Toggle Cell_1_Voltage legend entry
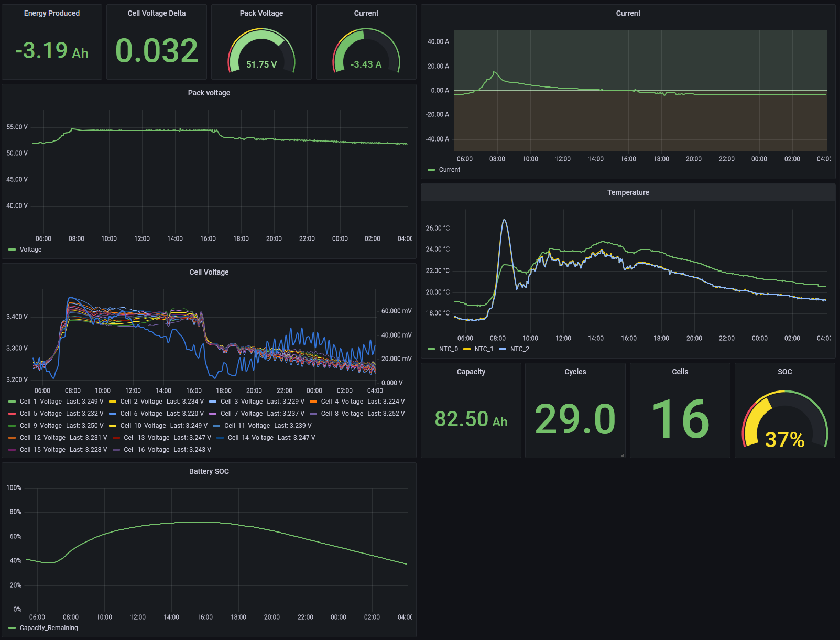This screenshot has height=640, width=840. [x=41, y=402]
